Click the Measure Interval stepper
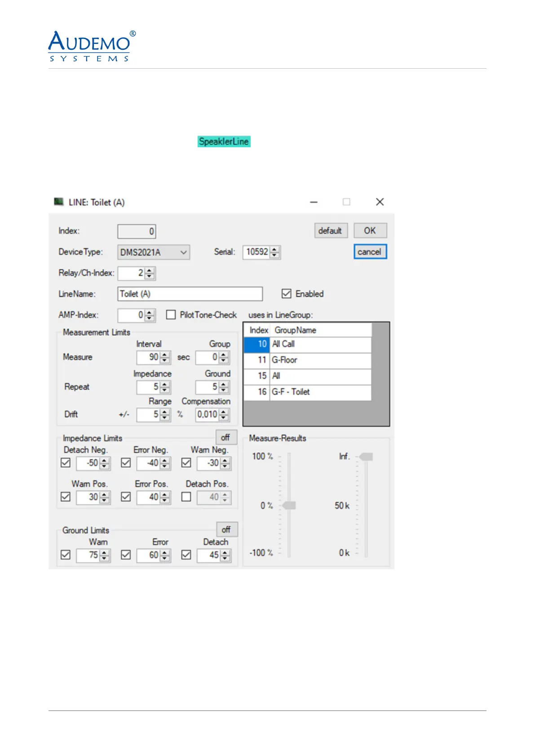The width and height of the screenshot is (535, 756). (165, 357)
